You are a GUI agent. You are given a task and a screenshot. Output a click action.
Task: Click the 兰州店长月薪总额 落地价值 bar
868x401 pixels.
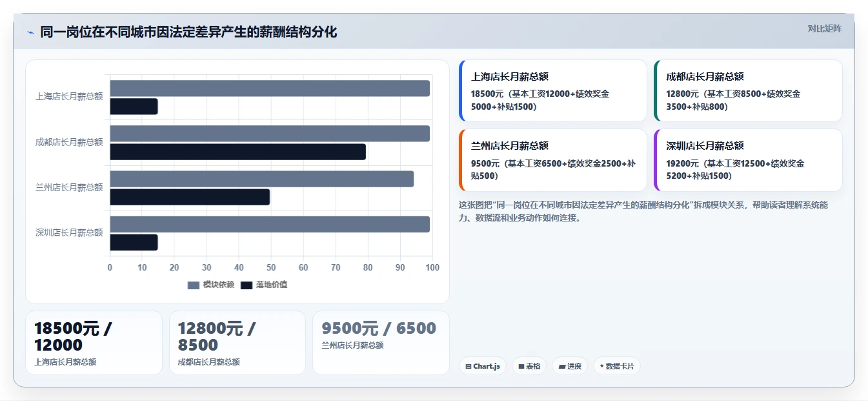coord(190,197)
